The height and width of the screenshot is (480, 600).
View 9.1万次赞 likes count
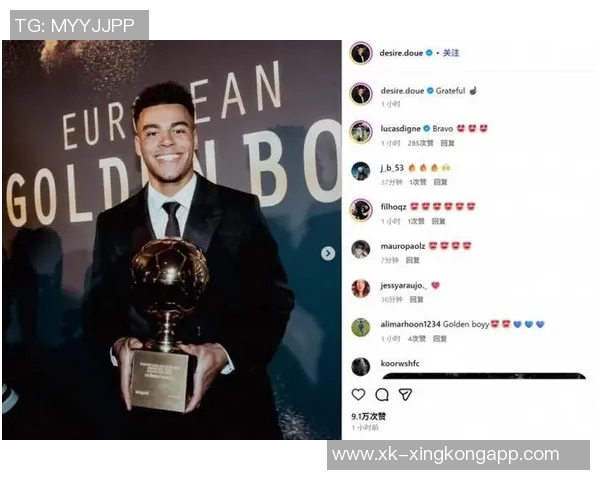coord(368,416)
